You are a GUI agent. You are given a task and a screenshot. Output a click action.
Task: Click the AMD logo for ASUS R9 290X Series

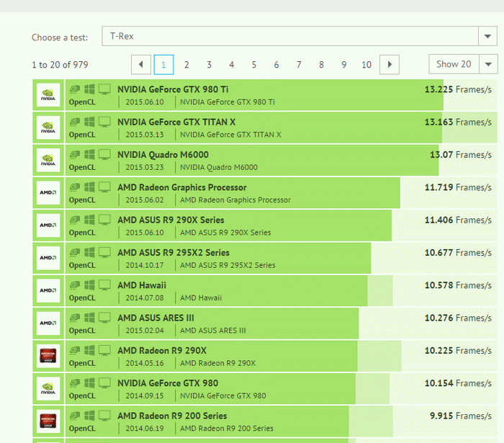click(48, 225)
